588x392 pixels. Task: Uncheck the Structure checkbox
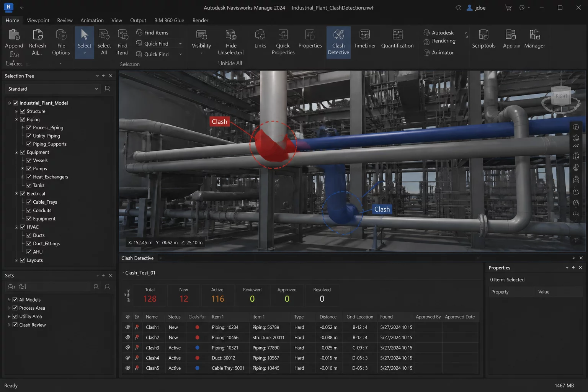(23, 111)
